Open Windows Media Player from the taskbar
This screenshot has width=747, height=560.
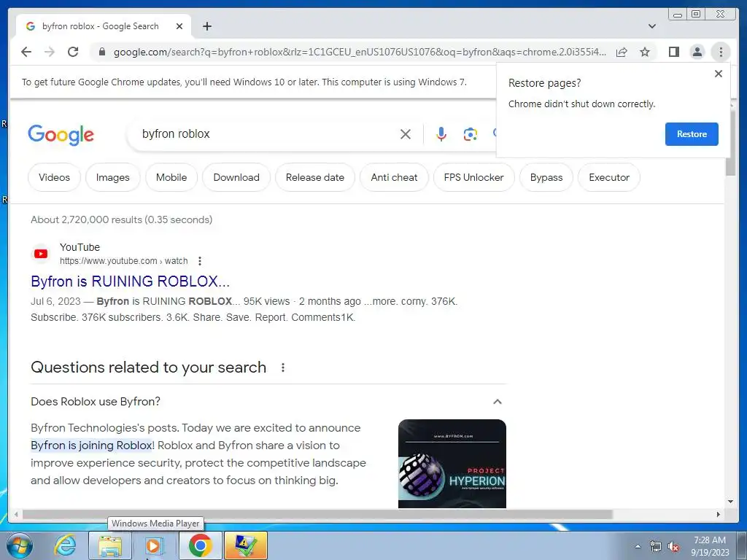155,545
